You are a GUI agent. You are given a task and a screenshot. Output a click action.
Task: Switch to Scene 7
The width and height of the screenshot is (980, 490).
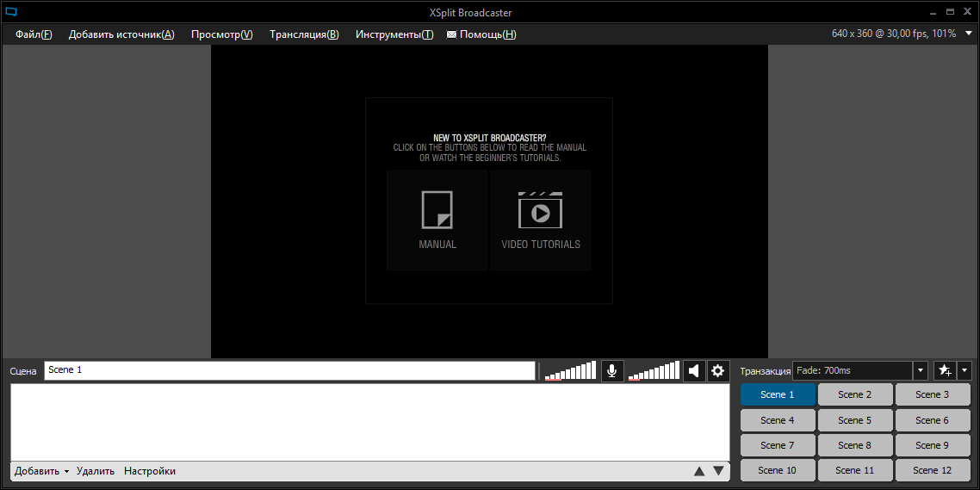click(x=778, y=445)
